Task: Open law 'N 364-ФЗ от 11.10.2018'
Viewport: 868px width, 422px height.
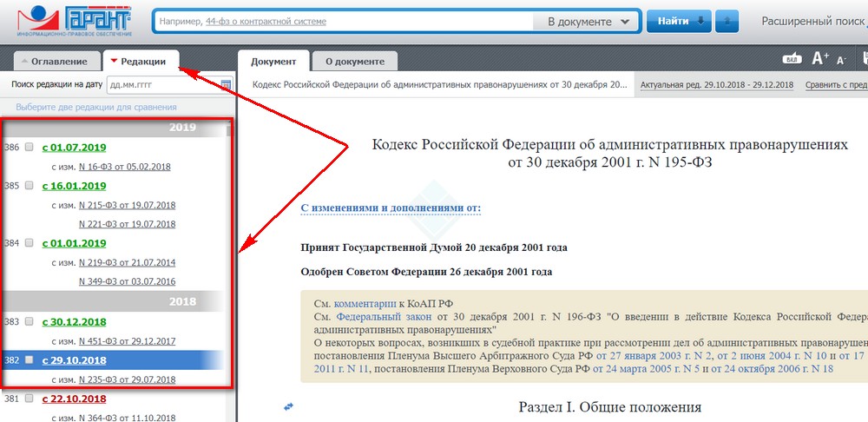Action: tap(128, 418)
